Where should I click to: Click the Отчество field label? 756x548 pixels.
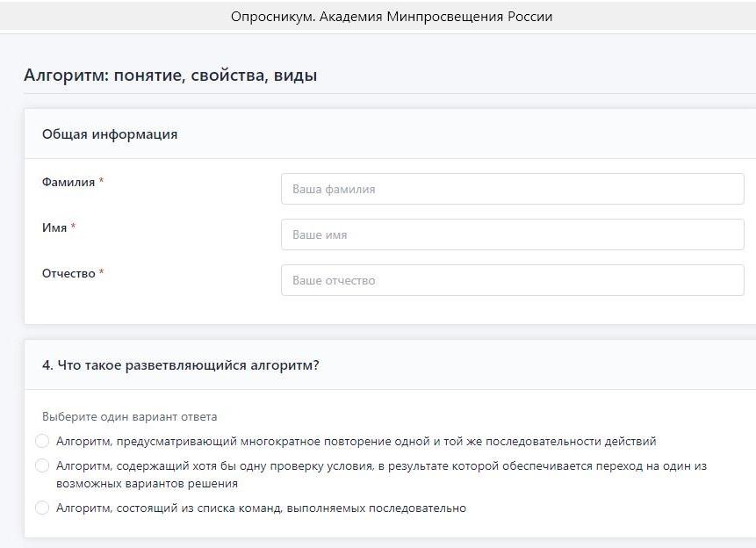68,273
